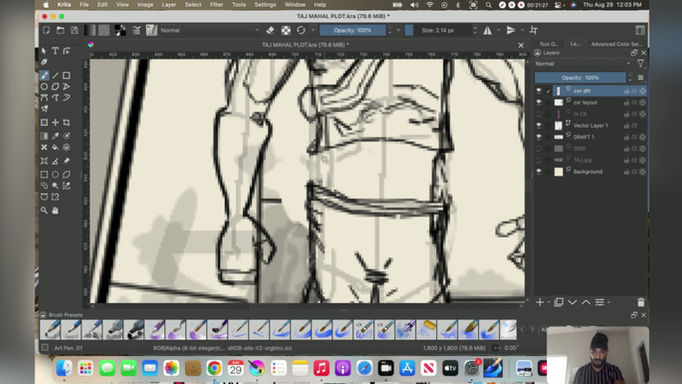Reload the original brush preset
Image resolution: width=682 pixels, height=384 pixels.
(301, 30)
